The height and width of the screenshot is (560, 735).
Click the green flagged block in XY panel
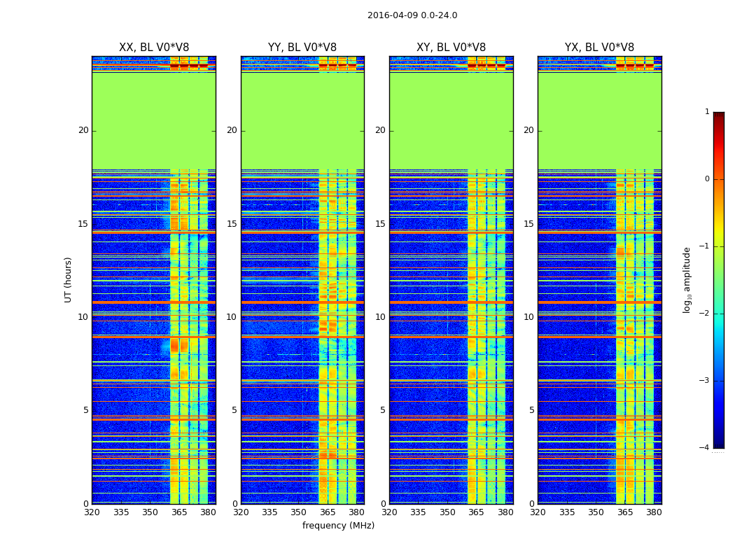point(451,120)
